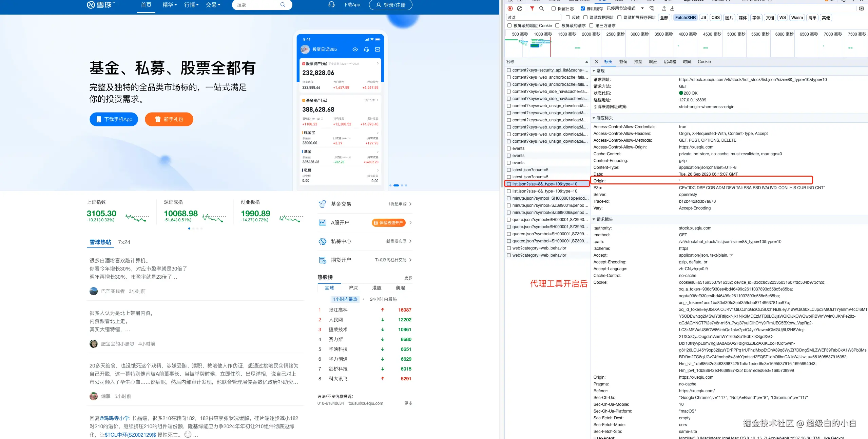Tick the 第三方请求 checkbox
The width and height of the screenshot is (868, 439).
[x=591, y=25]
